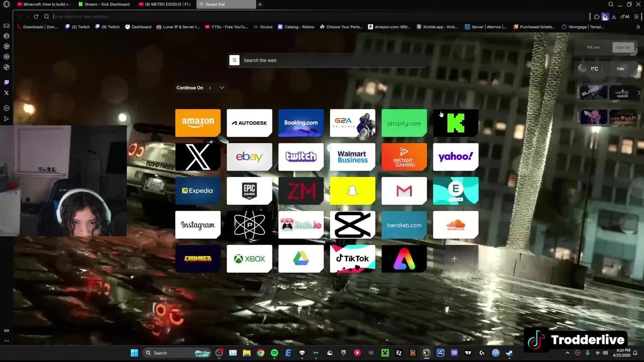Open the Gmail speed dial tile
This screenshot has height=362, width=644.
404,191
